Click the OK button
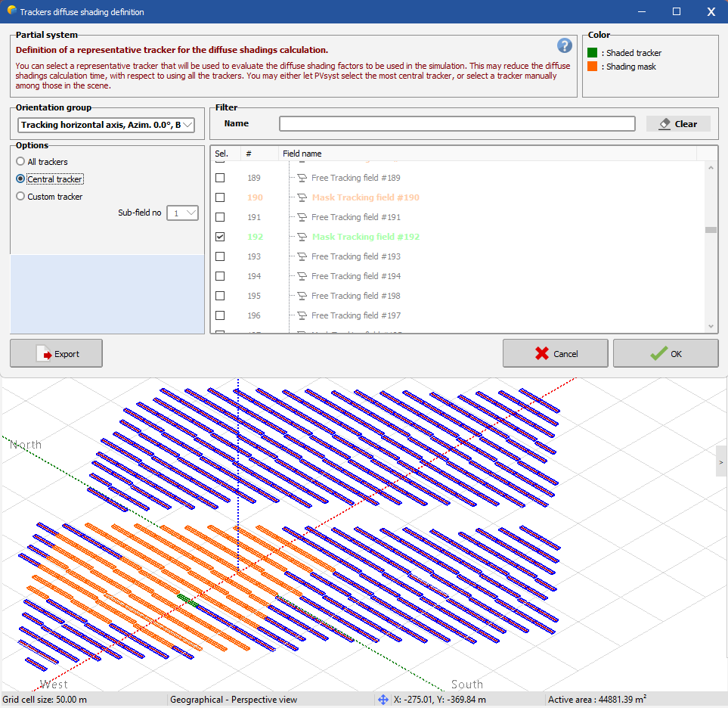Viewport: 728px width, 708px height. point(666,353)
